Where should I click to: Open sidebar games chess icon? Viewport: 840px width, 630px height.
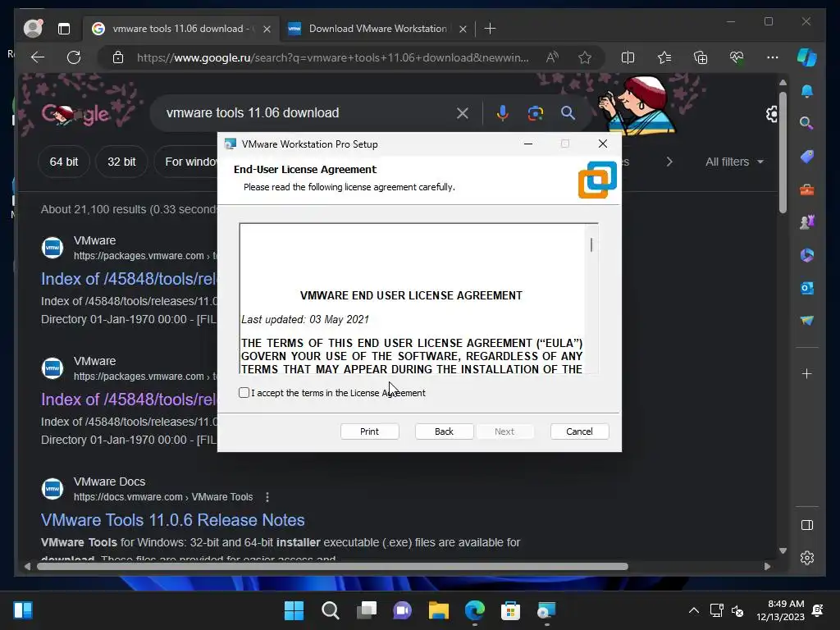[807, 221]
